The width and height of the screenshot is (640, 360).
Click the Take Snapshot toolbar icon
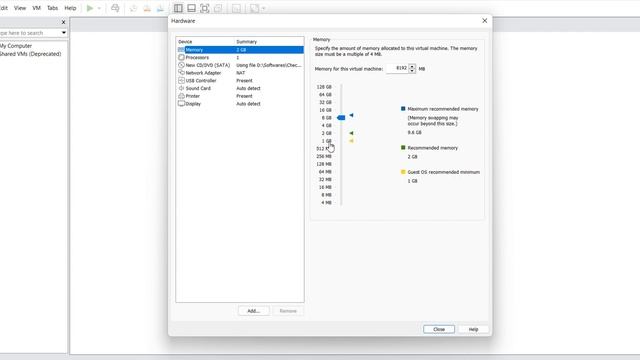pos(133,8)
